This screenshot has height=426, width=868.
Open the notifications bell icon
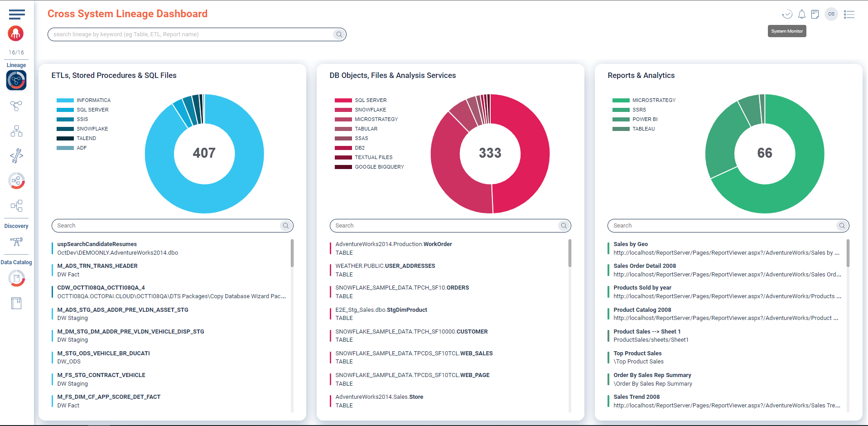click(801, 15)
